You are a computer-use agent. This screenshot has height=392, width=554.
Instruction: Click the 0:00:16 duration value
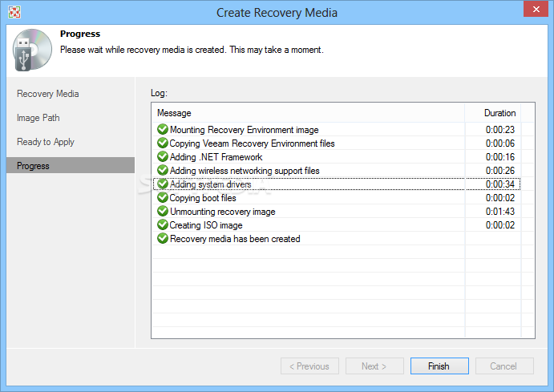coord(500,157)
